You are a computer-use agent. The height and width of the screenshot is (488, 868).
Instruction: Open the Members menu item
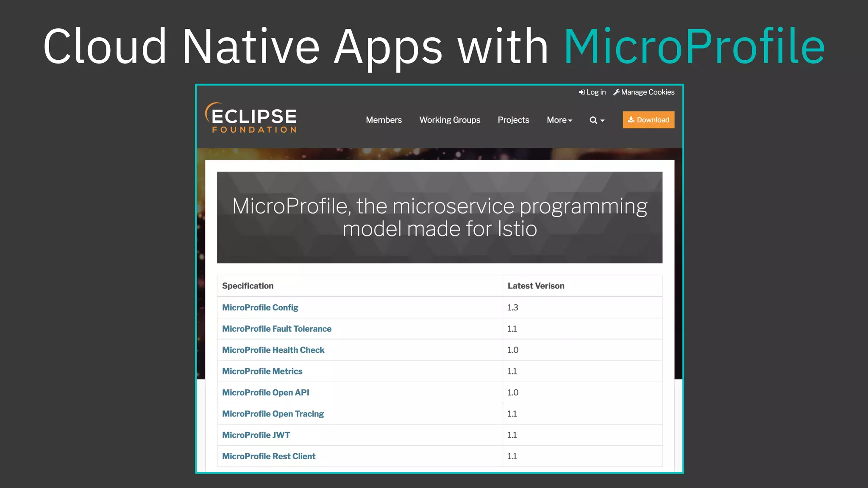(x=384, y=120)
